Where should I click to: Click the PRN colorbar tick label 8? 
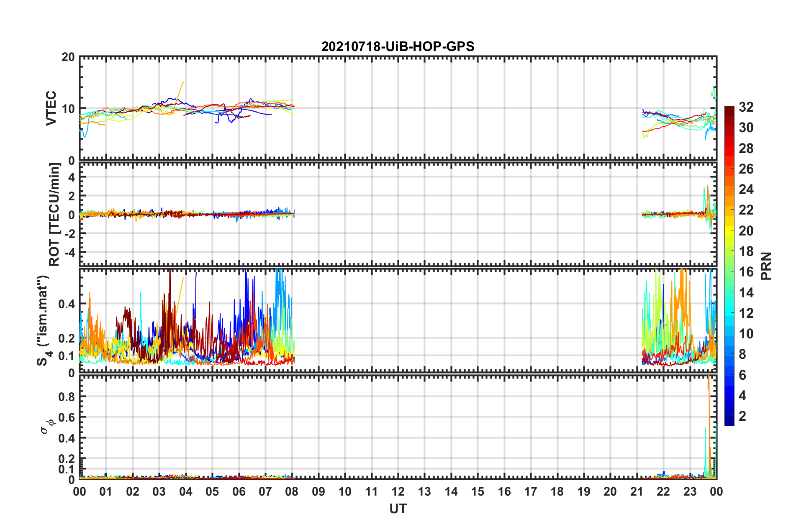coord(742,354)
